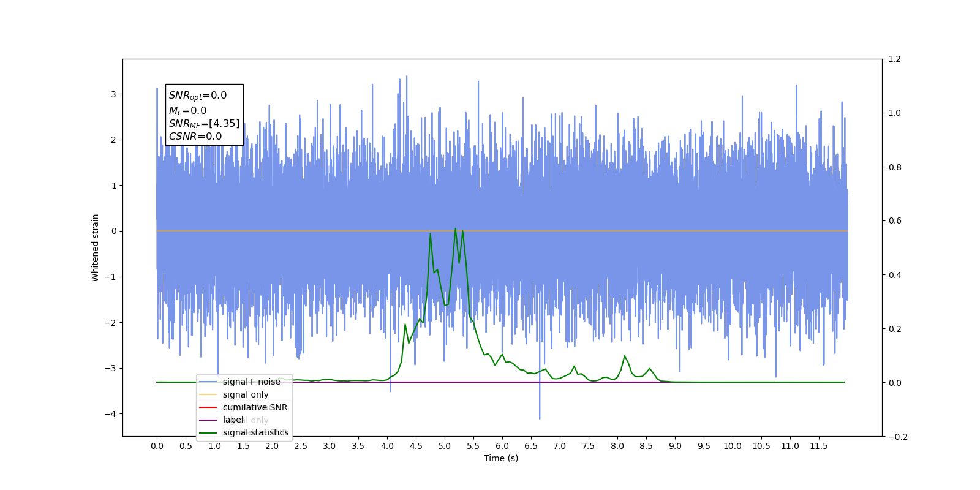Viewport: 980px width, 490px height.
Task: Click the Mc=0.0 annotation text
Action: [x=188, y=111]
